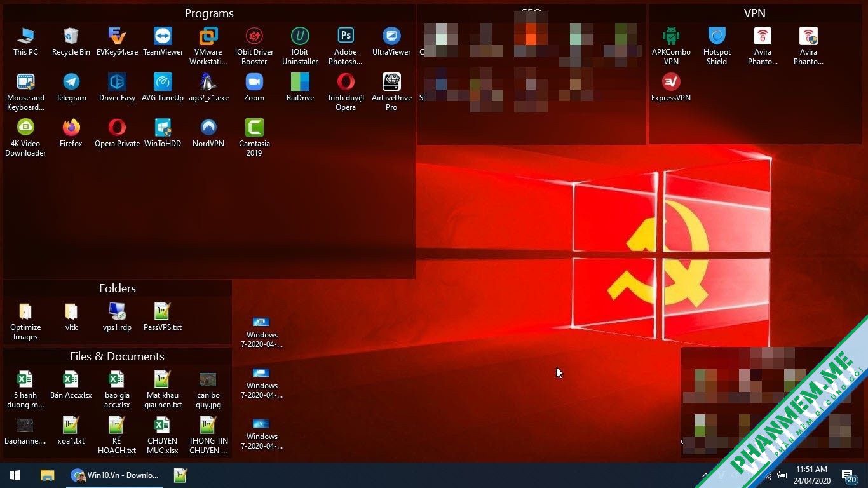Click the IObit Driver Booster icon
The height and width of the screenshot is (488, 868).
click(x=254, y=46)
